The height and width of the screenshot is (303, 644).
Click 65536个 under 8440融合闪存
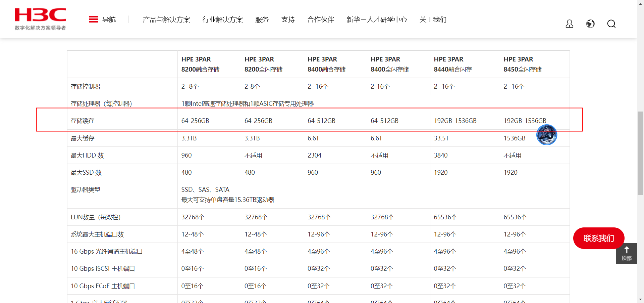[445, 217]
